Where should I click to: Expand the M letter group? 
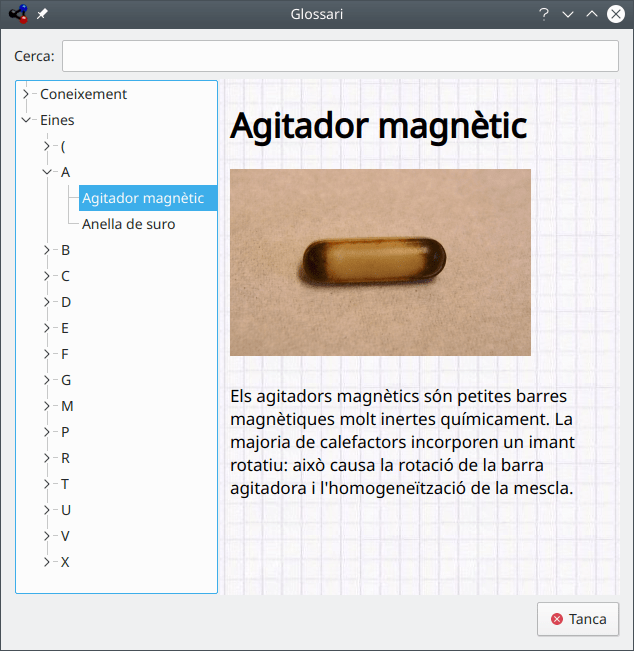[x=47, y=406]
